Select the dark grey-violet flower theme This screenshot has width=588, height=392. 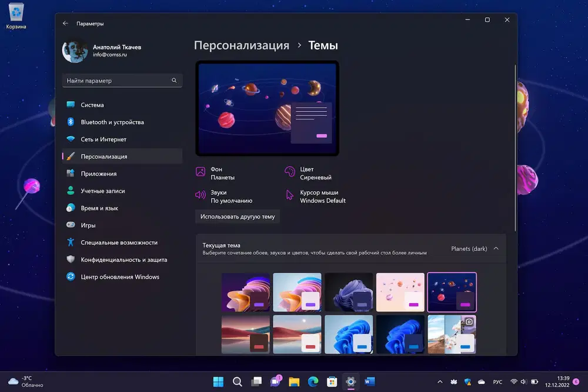coord(349,292)
